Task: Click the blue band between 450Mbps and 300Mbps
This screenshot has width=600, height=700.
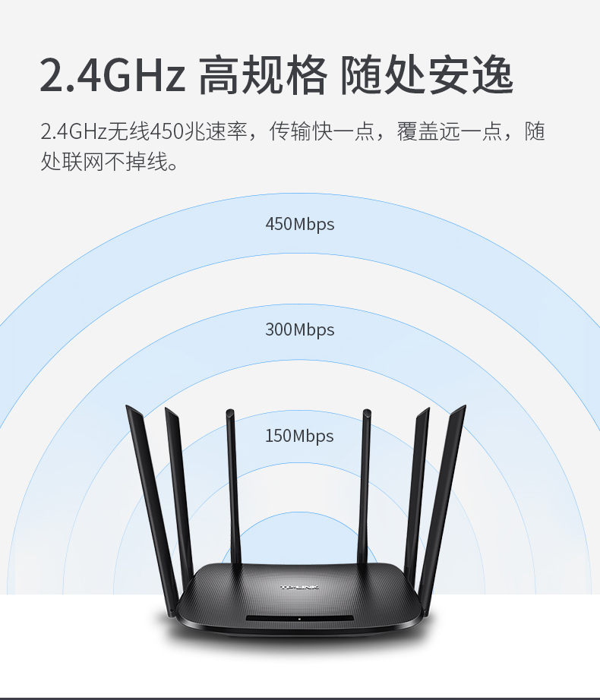Action: coord(300,279)
